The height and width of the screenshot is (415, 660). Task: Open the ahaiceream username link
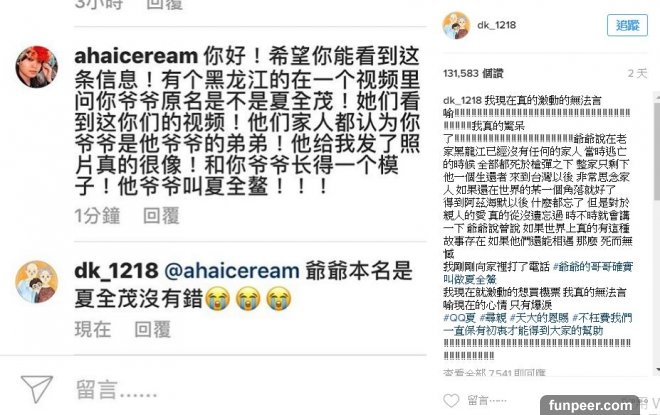tap(136, 56)
